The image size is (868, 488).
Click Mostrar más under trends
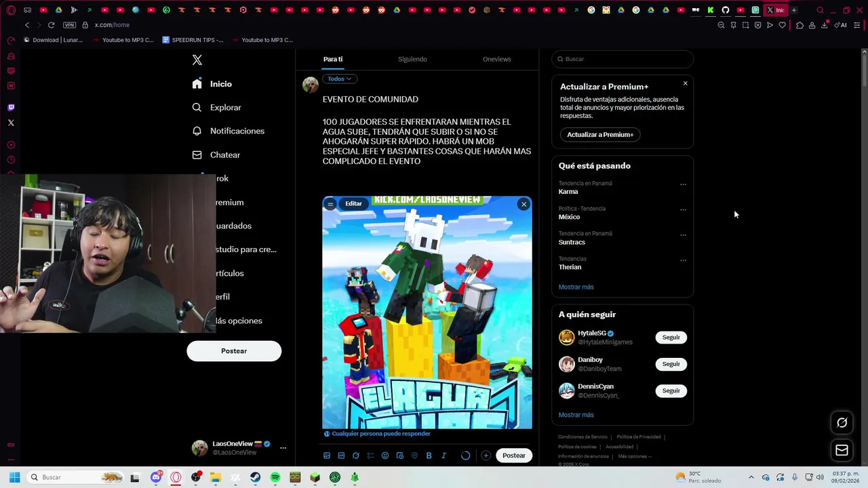tap(576, 287)
